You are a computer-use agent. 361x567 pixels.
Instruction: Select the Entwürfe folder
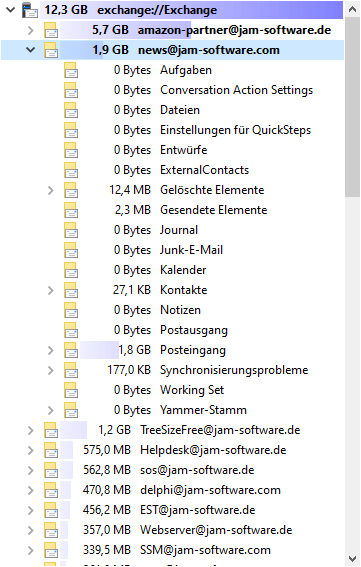(184, 150)
